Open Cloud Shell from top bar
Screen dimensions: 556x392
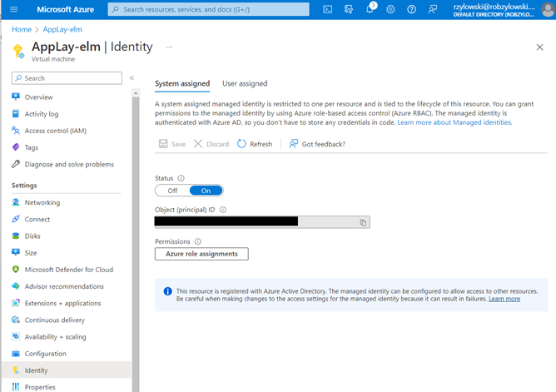pos(328,9)
